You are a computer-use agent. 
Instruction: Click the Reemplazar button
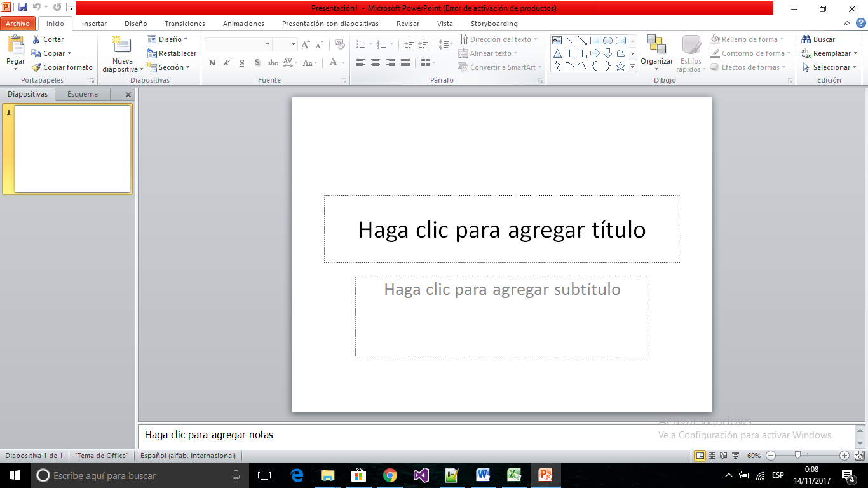(828, 53)
